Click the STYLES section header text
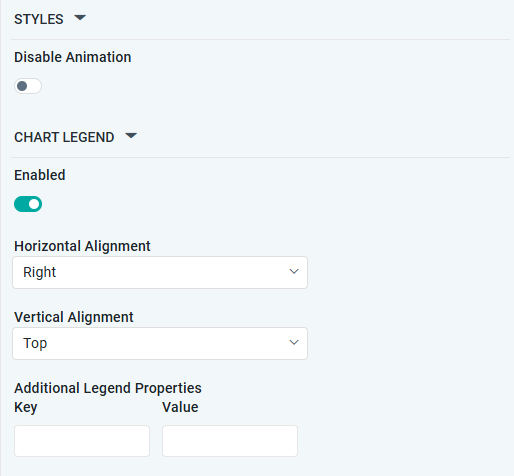 point(39,19)
